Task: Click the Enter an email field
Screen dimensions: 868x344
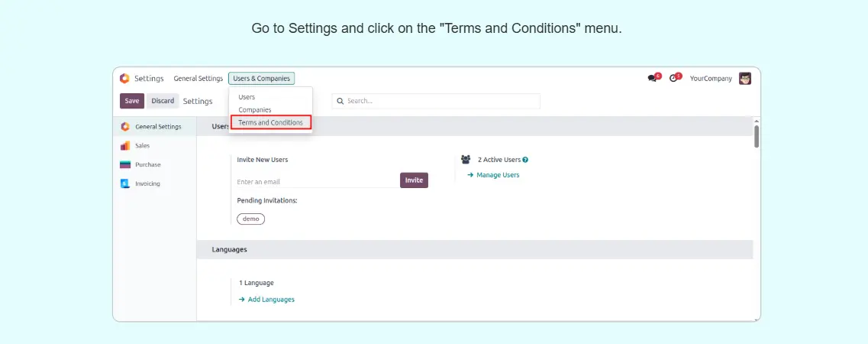Action: tap(315, 182)
